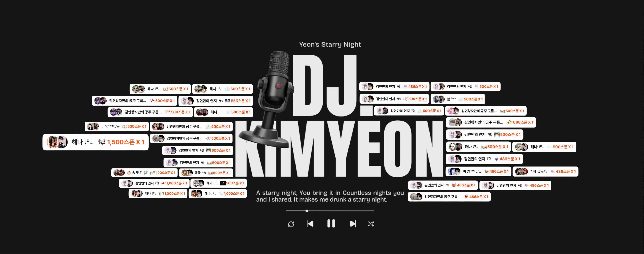Select the large 1,500스푼 donation badge
This screenshot has width=644, height=254.
95,142
